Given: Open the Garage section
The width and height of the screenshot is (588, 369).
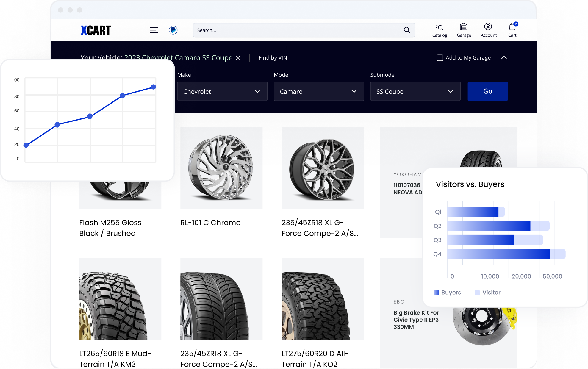Looking at the screenshot, I should pyautogui.click(x=464, y=30).
